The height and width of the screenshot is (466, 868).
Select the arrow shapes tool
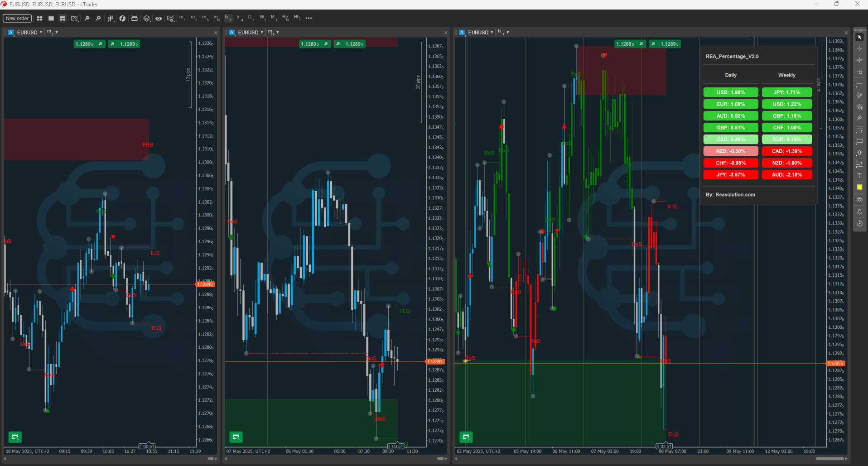859,153
